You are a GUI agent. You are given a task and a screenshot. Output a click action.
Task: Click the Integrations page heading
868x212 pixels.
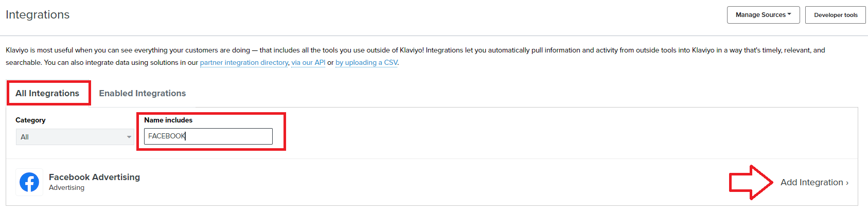point(38,14)
